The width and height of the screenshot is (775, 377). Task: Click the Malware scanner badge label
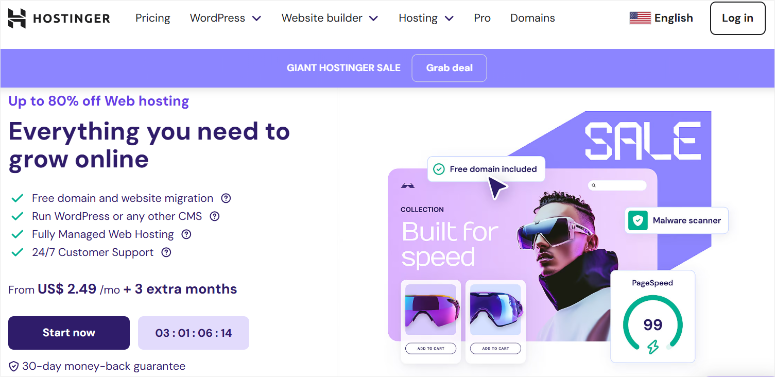tap(687, 220)
